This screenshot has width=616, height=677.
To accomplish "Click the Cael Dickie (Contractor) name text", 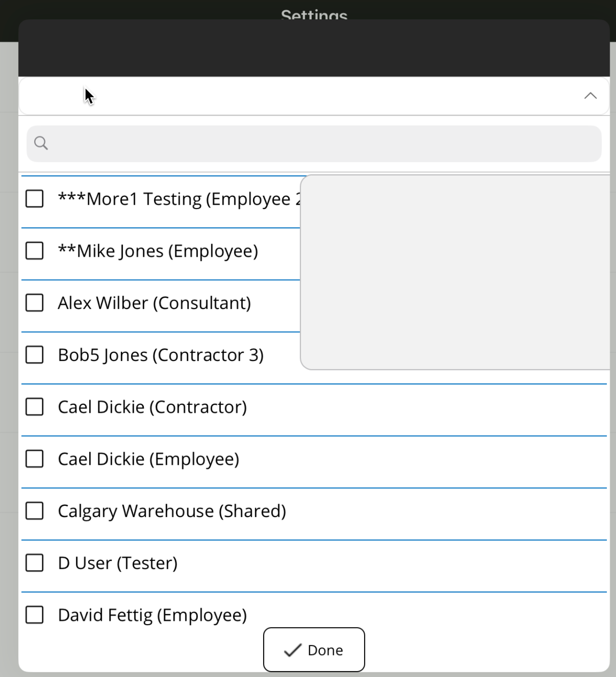I will [152, 407].
